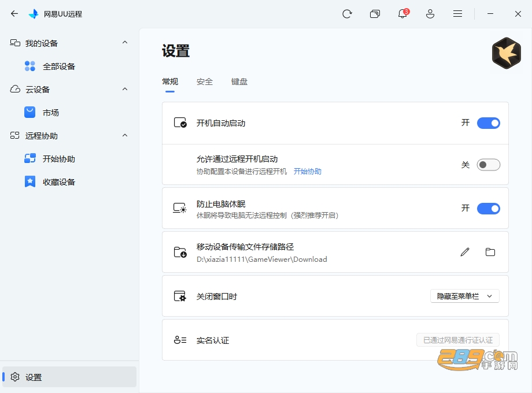
Task: Edit file storage path with pencil icon
Action: [465, 252]
